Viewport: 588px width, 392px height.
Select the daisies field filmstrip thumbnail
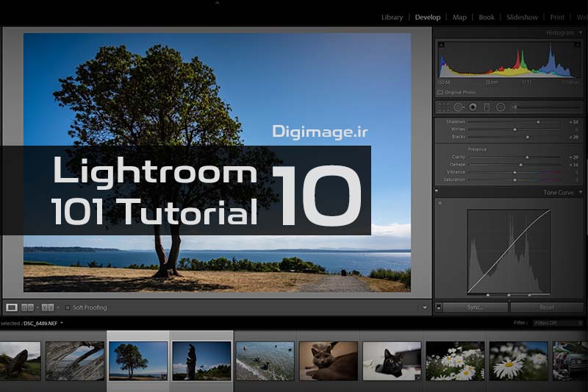click(455, 361)
